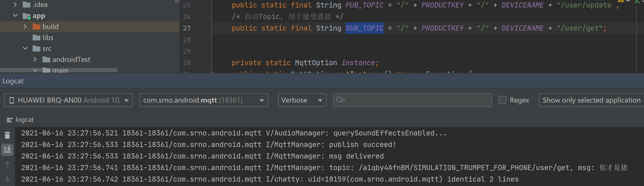The height and width of the screenshot is (186, 644).
Task: Expand the androidTest folder
Action: tap(35, 59)
